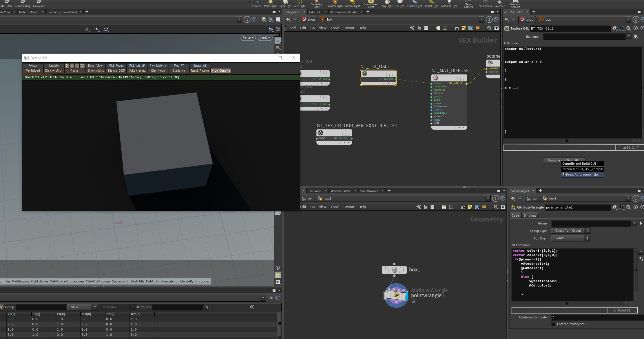
Task: Open Group Type Guess from Group dropdown
Action: (570, 231)
